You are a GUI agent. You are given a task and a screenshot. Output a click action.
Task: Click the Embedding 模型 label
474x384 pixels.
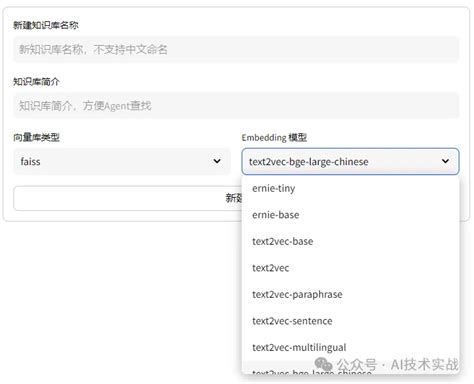click(x=274, y=137)
